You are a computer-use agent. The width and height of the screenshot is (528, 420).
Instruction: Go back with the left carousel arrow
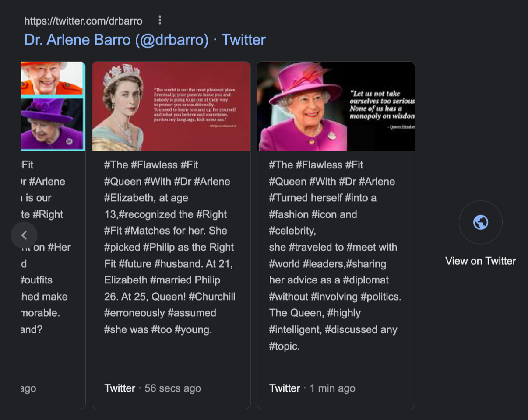tap(24, 235)
